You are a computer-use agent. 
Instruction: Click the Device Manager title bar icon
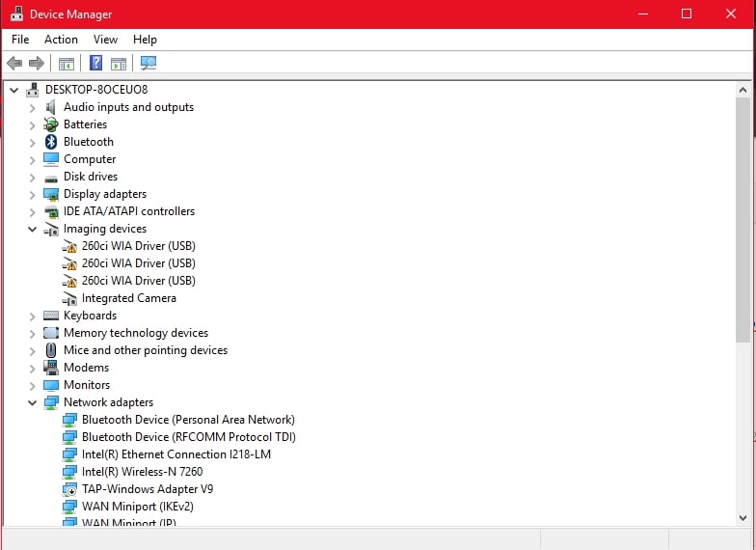point(17,14)
